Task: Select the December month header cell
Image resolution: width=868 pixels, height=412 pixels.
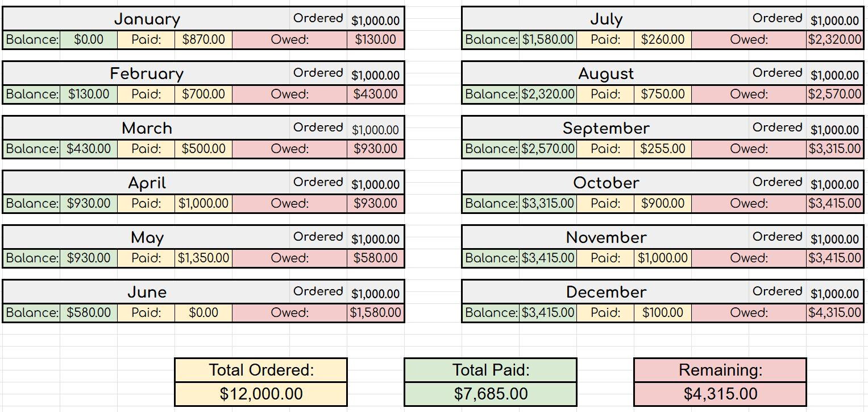Action: [x=606, y=292]
